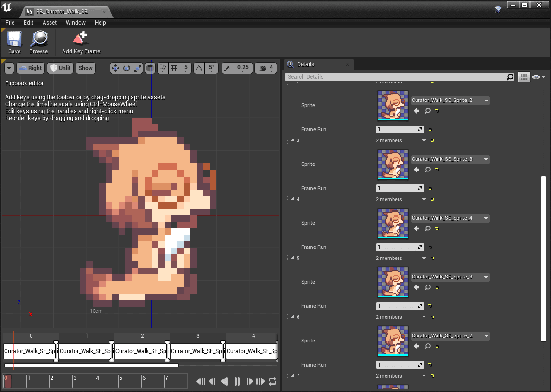Open viewport options arrow menu
Screen dimensions: 551x392
pyautogui.click(x=9, y=68)
